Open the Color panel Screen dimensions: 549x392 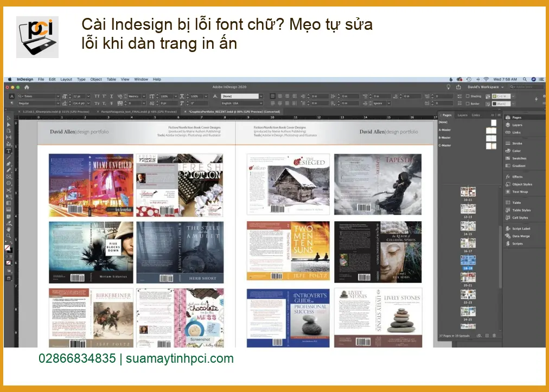513,151
